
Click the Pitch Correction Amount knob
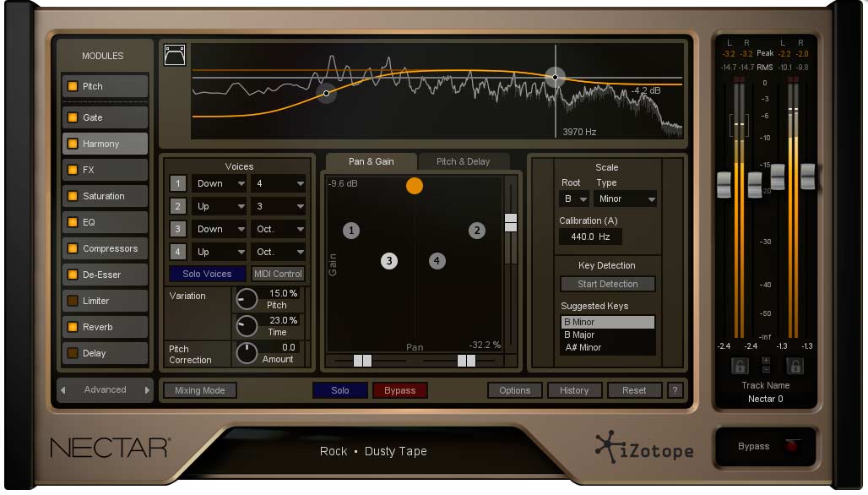247,353
